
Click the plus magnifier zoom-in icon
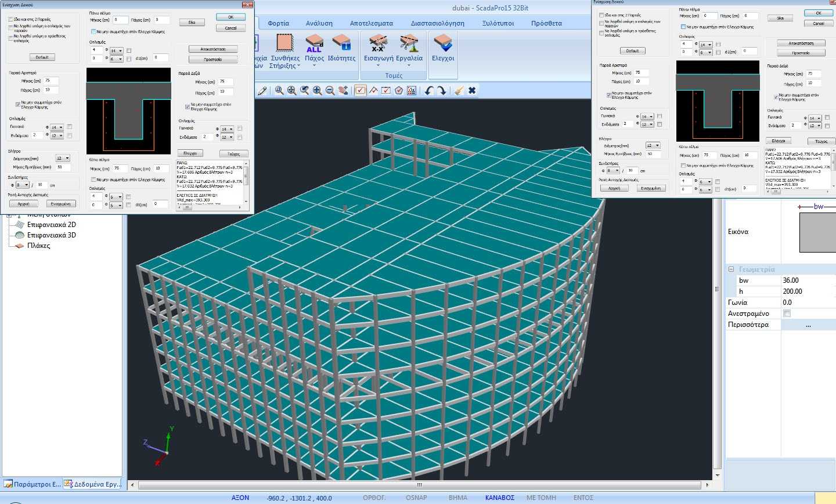click(x=318, y=91)
